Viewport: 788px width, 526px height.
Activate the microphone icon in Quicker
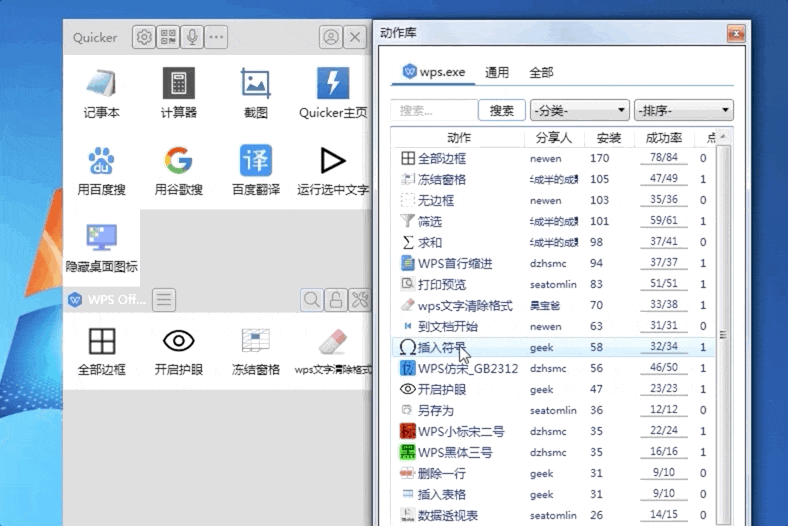click(x=192, y=37)
